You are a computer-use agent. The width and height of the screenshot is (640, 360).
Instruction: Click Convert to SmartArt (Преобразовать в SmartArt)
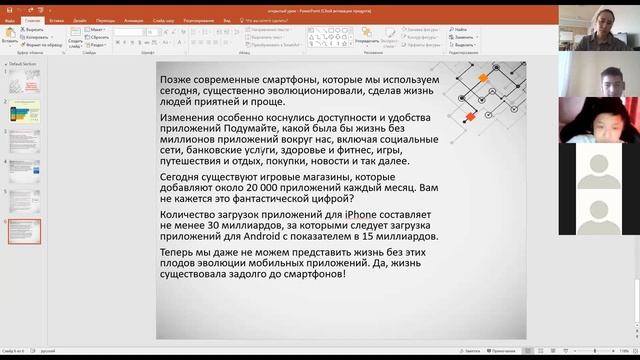tap(273, 45)
